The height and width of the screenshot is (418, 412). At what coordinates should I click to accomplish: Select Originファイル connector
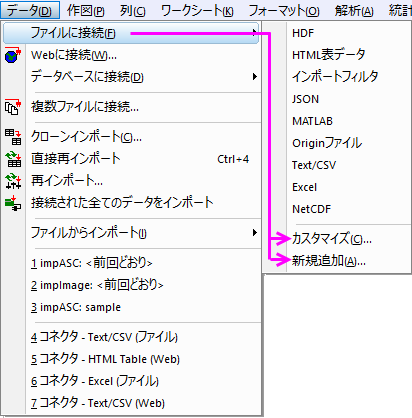[337, 143]
